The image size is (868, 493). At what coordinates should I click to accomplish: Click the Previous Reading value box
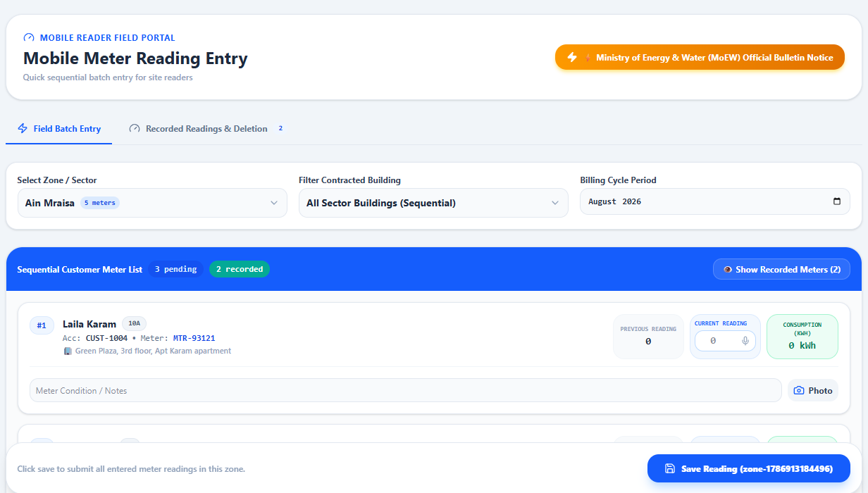(648, 337)
